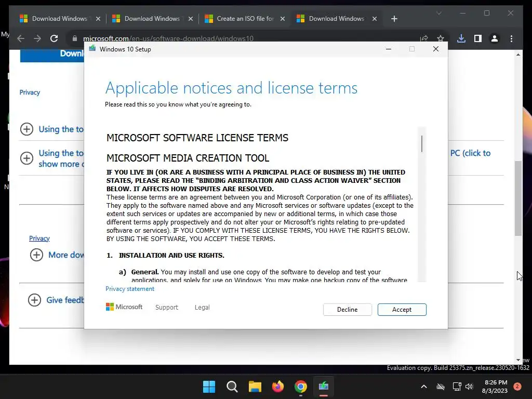Screen dimensions: 532x399
Task: Accept the license terms
Action: click(402, 310)
